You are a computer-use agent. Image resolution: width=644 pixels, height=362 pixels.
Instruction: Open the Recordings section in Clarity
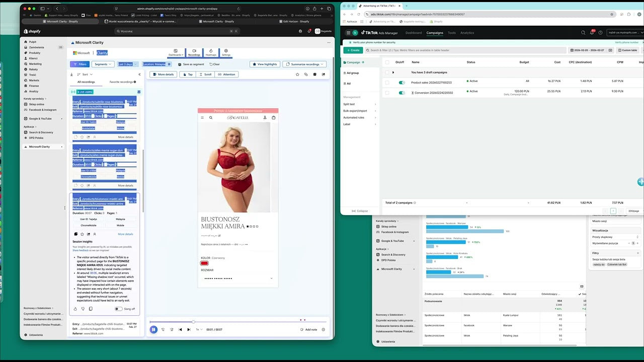pyautogui.click(x=194, y=52)
